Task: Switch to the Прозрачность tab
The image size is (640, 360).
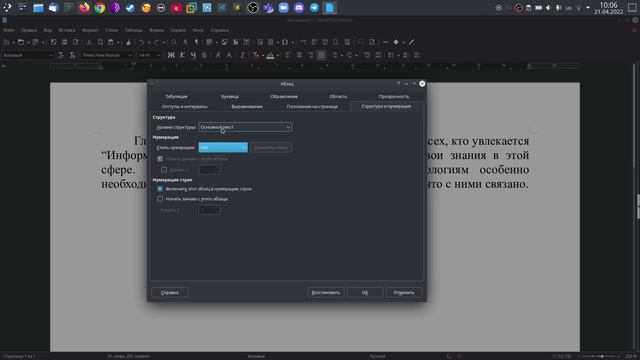Action: [x=394, y=97]
